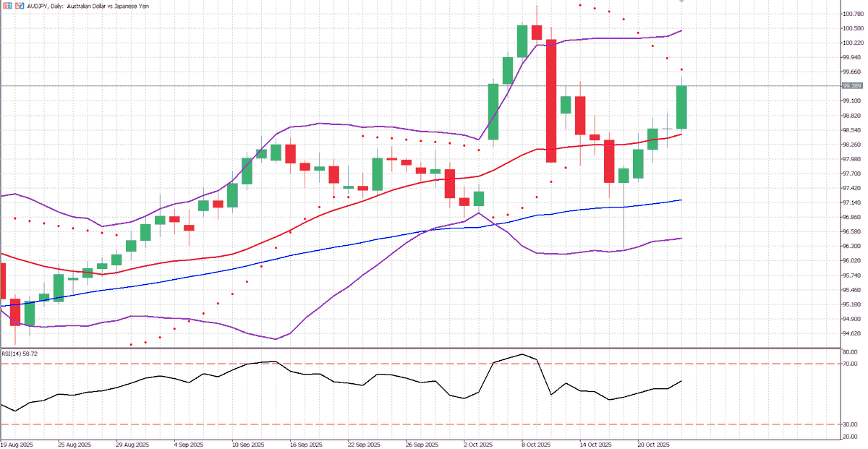This screenshot has width=868, height=449.
Task: Click the 99.940 price axis label
Action: [851, 57]
